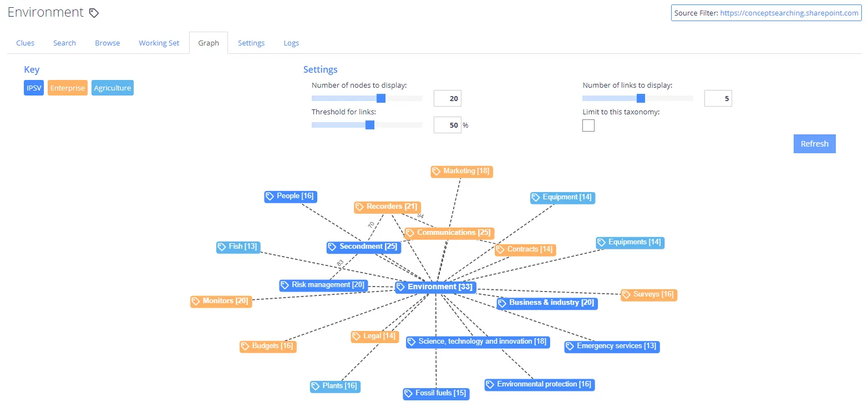Click the Contracts [14] node label
Image resolution: width=868 pixels, height=407 pixels.
point(530,249)
